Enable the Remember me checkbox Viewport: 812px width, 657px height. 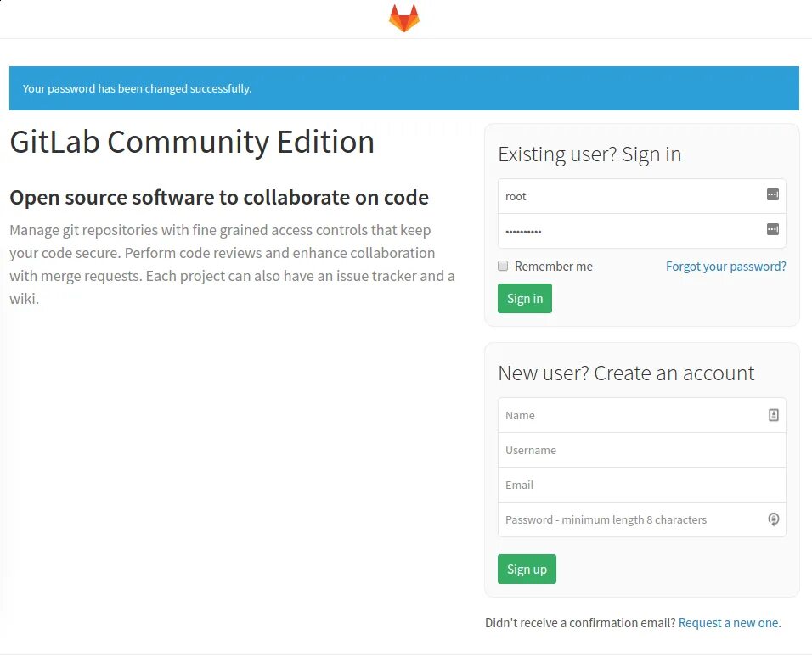[x=503, y=267]
